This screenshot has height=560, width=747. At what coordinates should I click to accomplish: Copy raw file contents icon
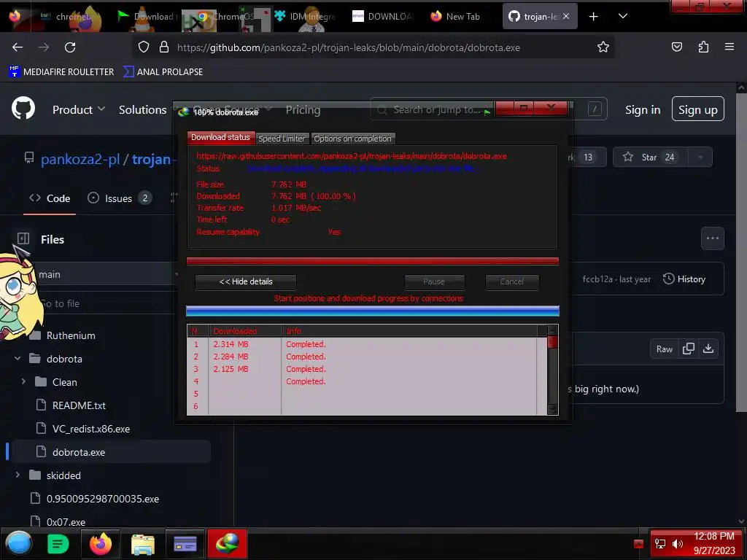click(x=689, y=349)
